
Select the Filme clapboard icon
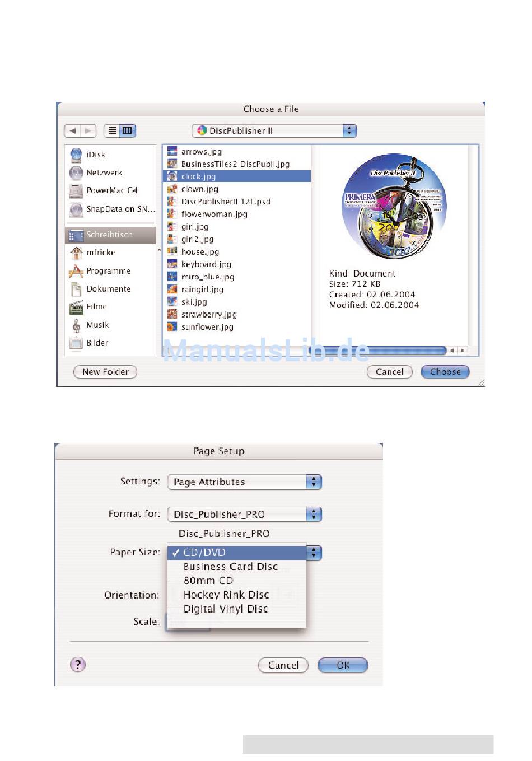[x=76, y=307]
